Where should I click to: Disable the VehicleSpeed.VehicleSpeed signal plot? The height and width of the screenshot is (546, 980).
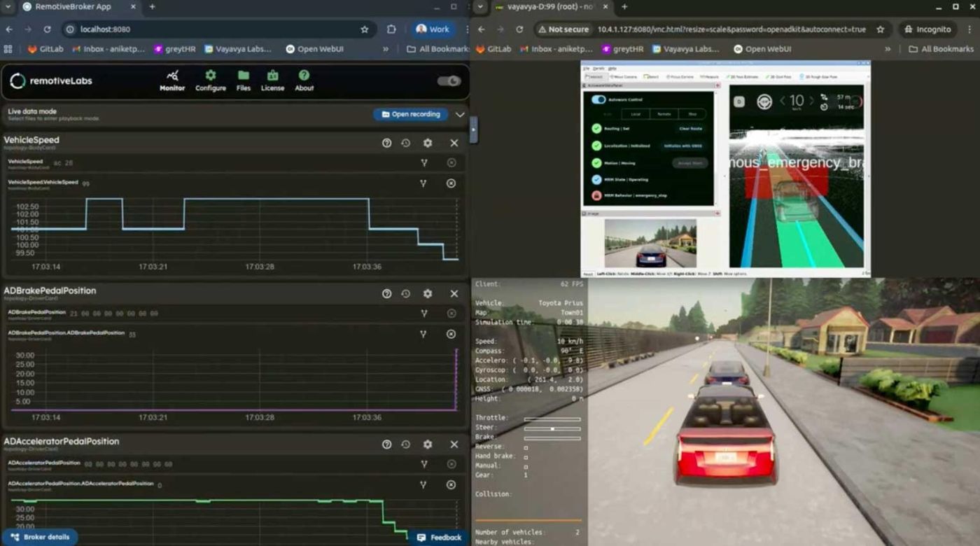tap(451, 183)
